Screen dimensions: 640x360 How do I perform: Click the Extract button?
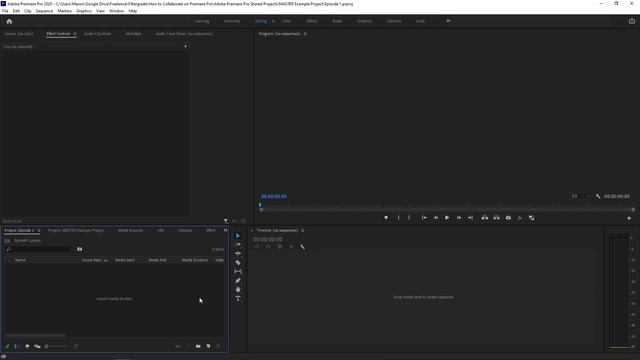tap(496, 218)
